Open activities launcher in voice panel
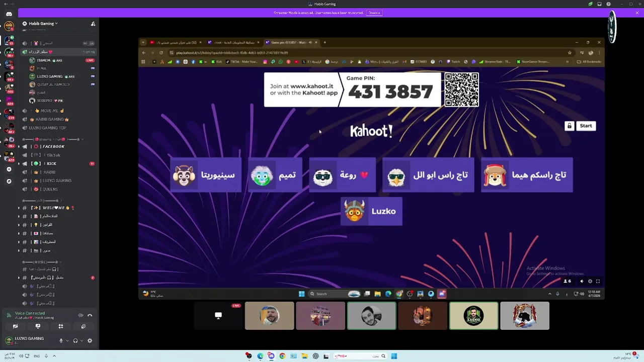Image resolution: width=644 pixels, height=362 pixels. (60, 326)
